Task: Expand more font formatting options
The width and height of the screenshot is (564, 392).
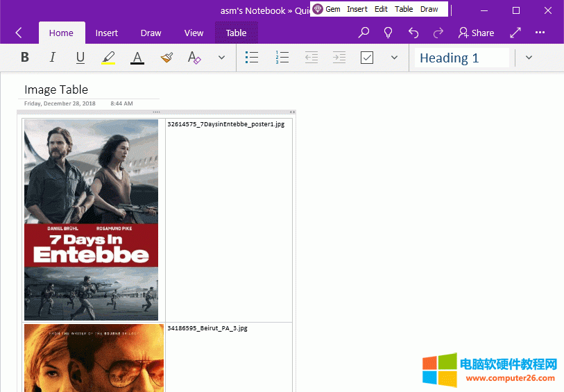Action: click(x=222, y=58)
